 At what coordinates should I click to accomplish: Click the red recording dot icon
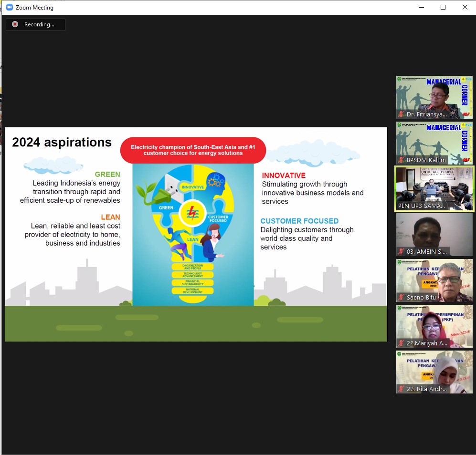15,24
